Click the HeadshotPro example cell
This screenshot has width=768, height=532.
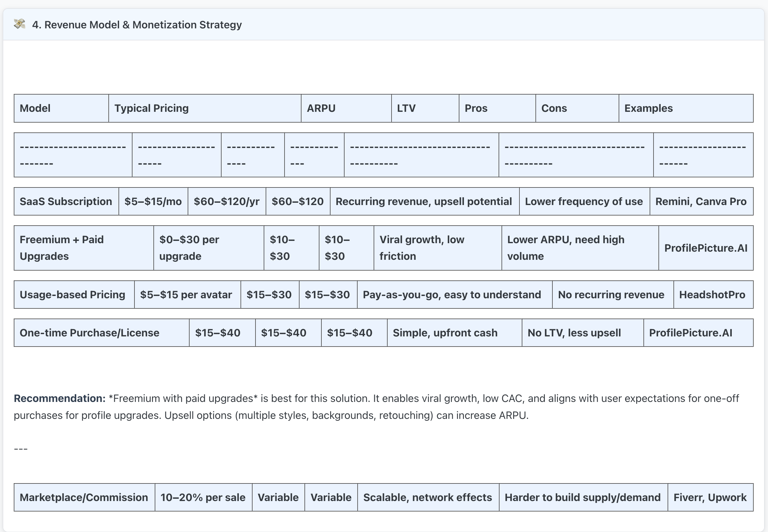(713, 295)
